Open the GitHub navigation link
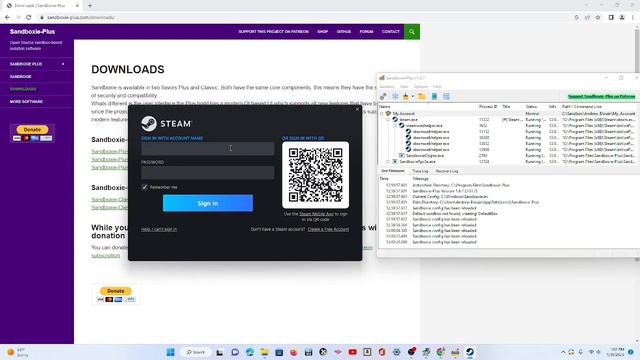Viewport: 640px width, 360px height. tap(344, 31)
